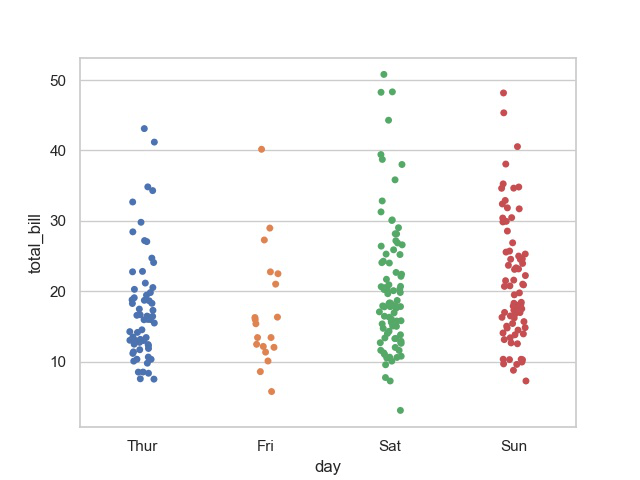The height and width of the screenshot is (480, 640).
Task: Click the "day" x-axis title
Action: [x=328, y=467]
